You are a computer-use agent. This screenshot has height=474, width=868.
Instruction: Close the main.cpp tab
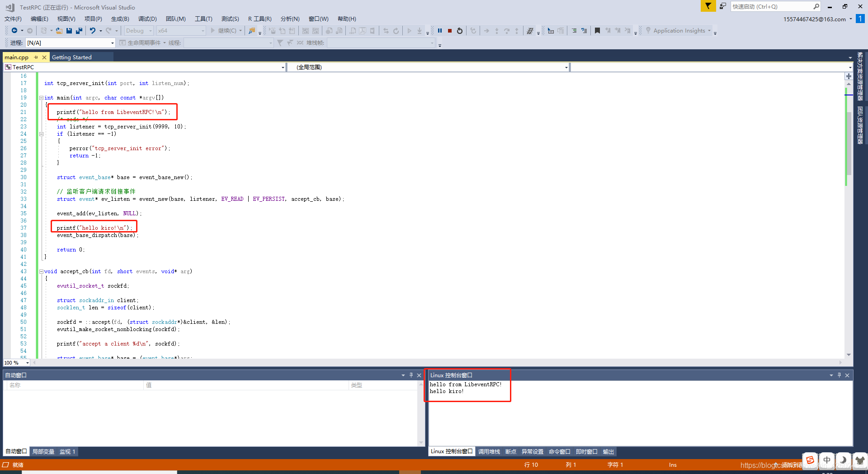pyautogui.click(x=44, y=57)
